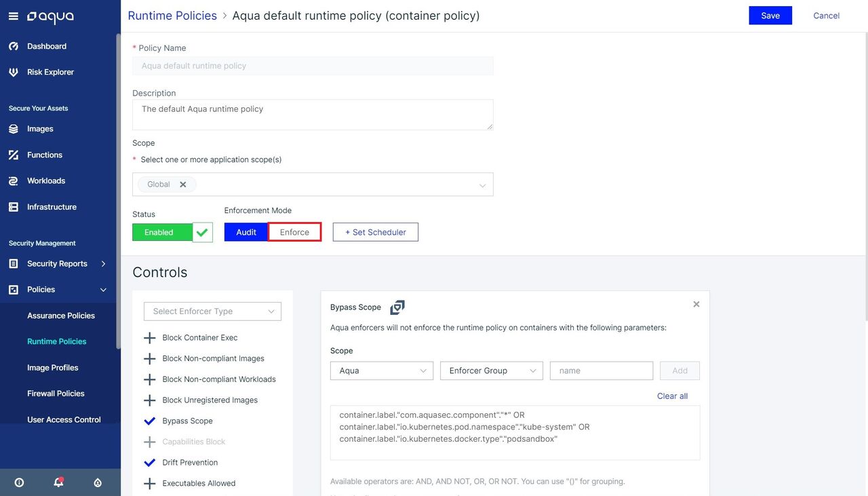This screenshot has width=868, height=496.
Task: Click the Description text area
Action: (x=313, y=115)
